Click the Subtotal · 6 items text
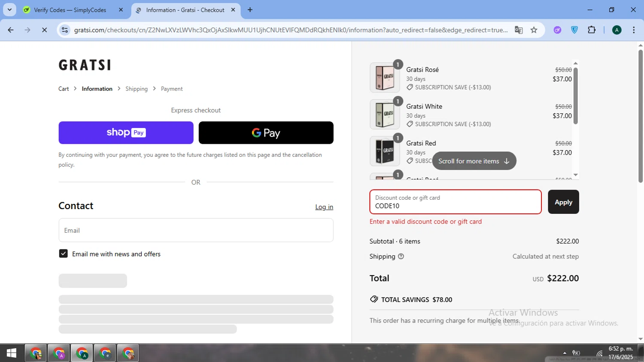 395,241
